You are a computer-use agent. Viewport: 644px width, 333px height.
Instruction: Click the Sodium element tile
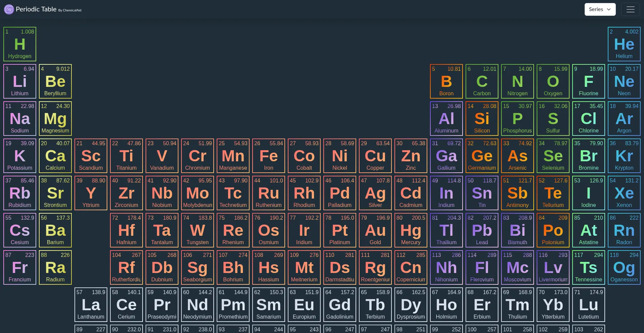(x=19, y=118)
